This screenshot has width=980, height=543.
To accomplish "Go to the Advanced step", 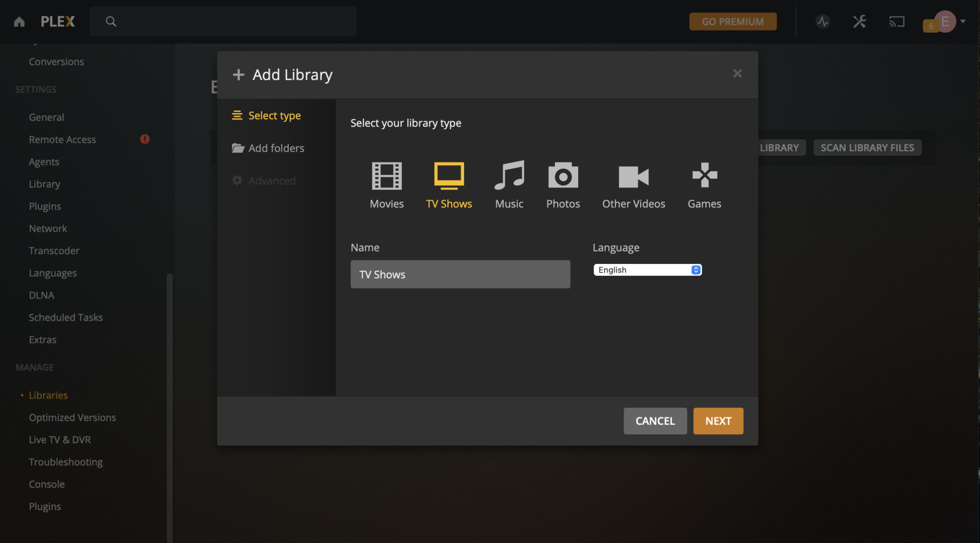I will (272, 180).
